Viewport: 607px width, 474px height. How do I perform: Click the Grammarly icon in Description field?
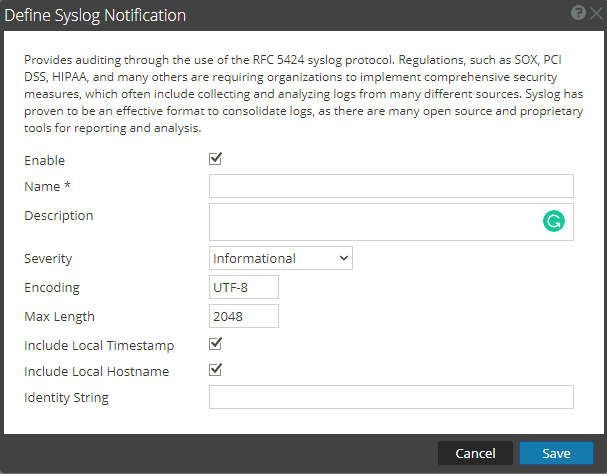(x=553, y=222)
